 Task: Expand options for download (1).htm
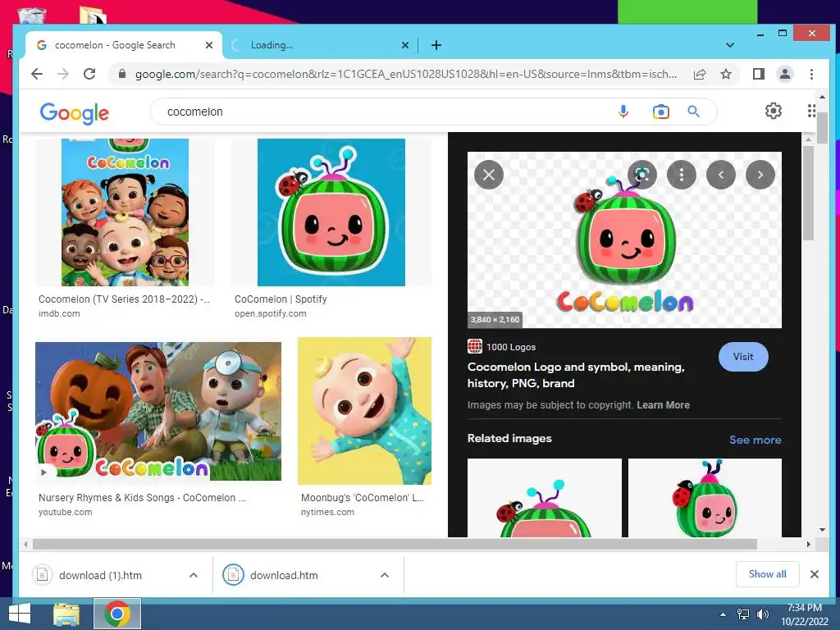pos(194,575)
